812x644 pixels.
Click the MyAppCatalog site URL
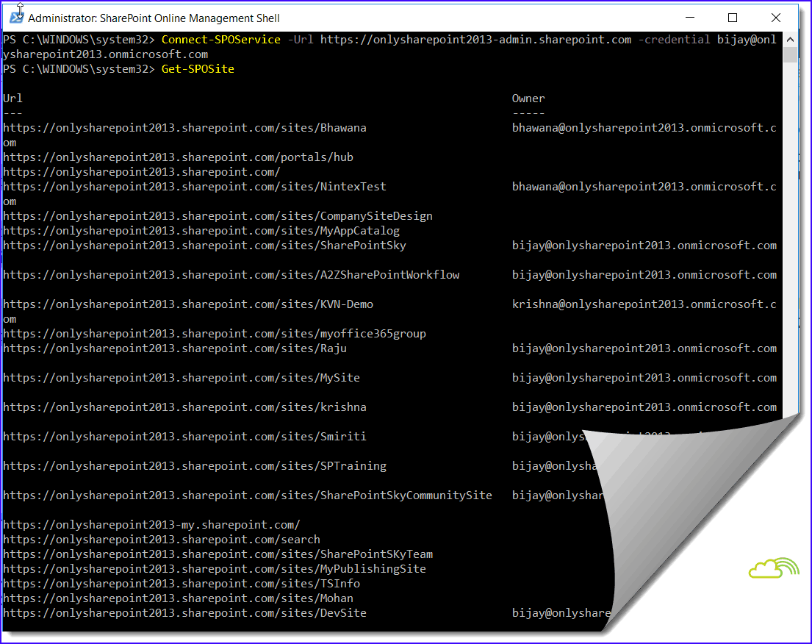point(200,230)
